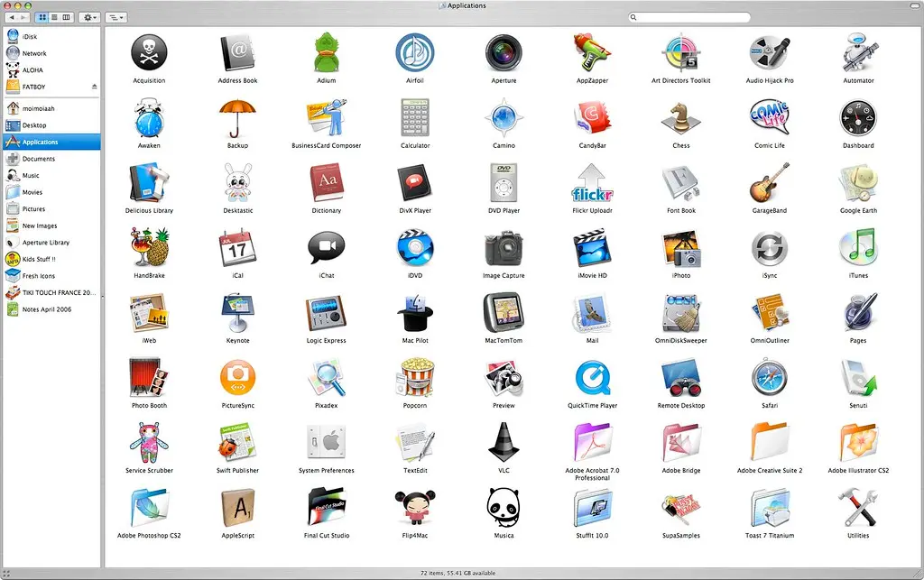Viewport: 924px width, 580px height.
Task: Open moimoiaah home folder in sidebar
Action: [51, 108]
